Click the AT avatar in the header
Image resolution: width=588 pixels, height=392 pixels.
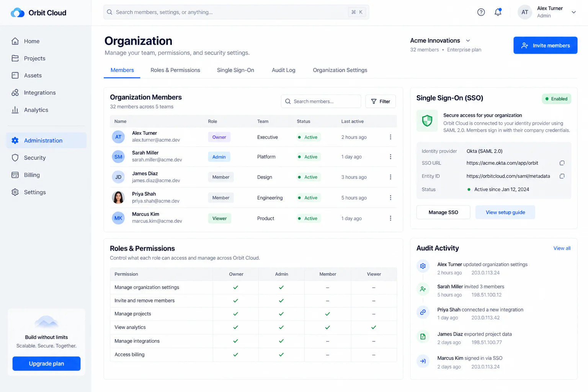(x=525, y=12)
